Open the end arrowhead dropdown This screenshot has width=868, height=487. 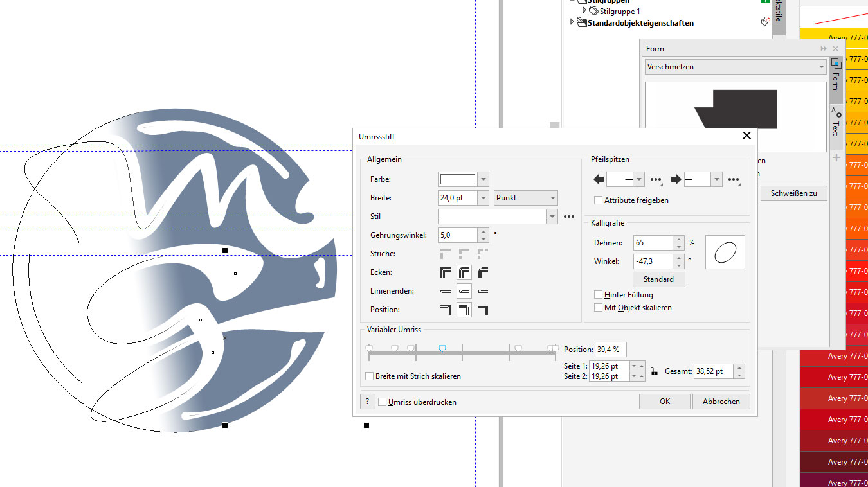click(716, 179)
